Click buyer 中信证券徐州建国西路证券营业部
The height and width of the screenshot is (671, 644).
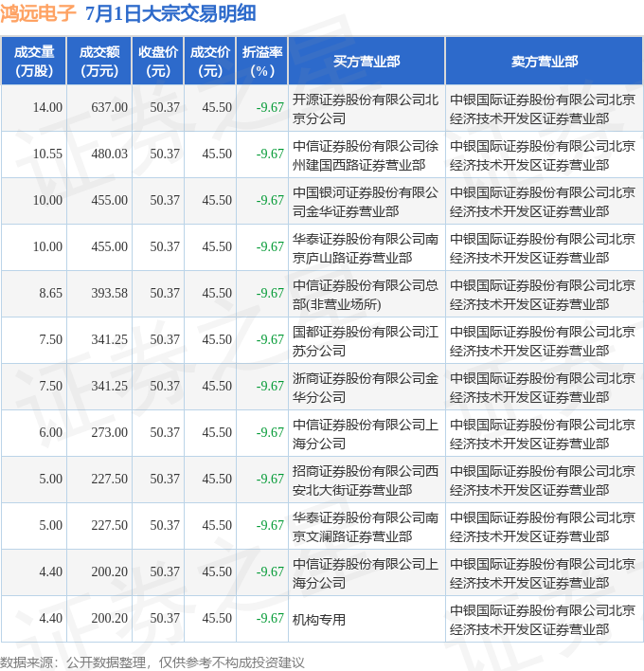point(366,155)
